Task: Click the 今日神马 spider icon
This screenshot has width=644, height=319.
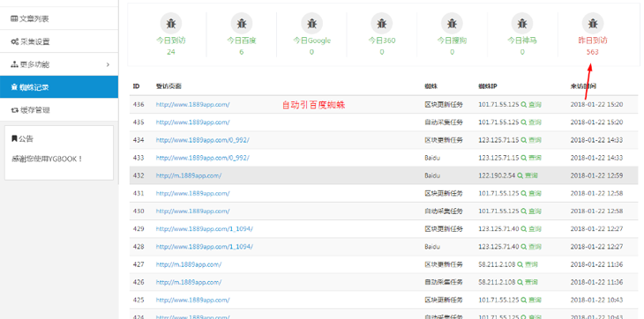Action: point(522,24)
